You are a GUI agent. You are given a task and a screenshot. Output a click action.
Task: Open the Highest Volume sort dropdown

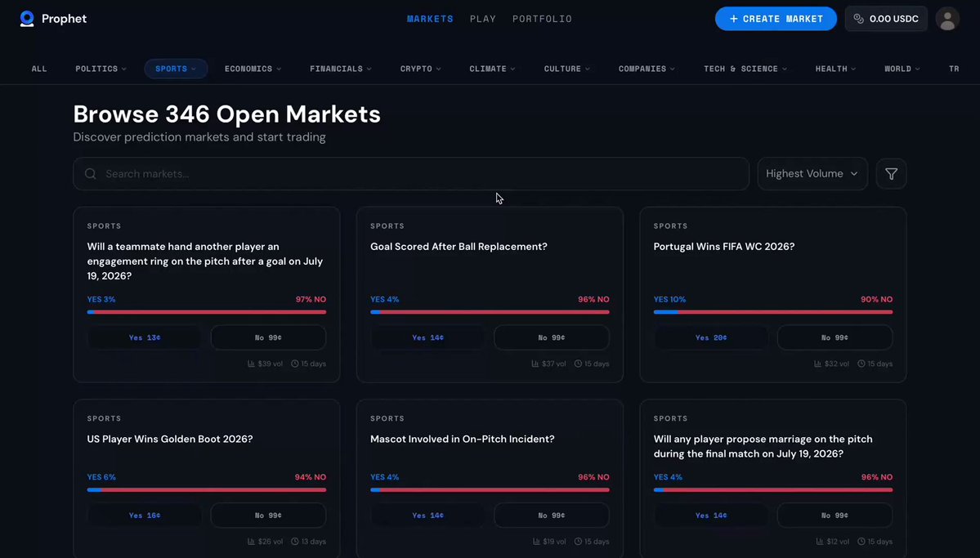tap(812, 174)
